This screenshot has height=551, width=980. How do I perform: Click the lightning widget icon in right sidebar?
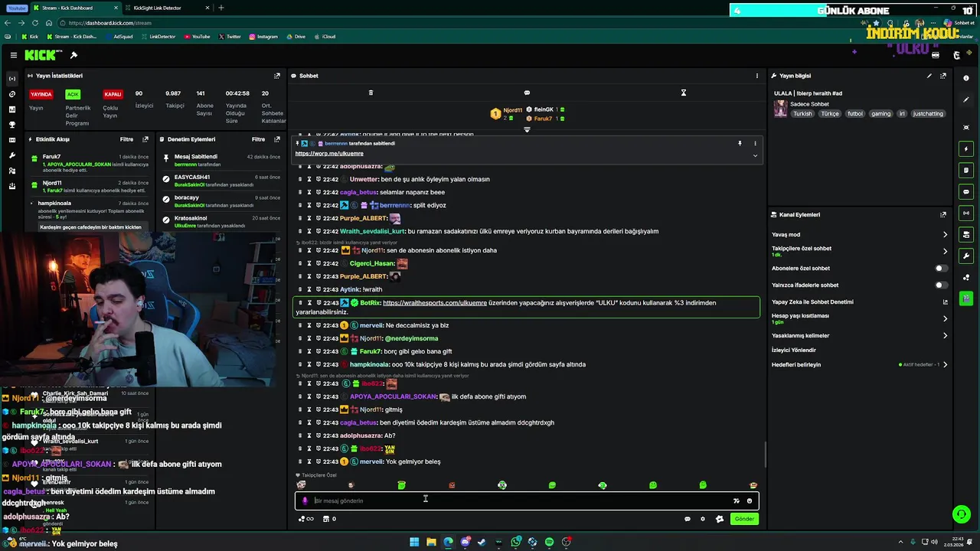(x=966, y=148)
